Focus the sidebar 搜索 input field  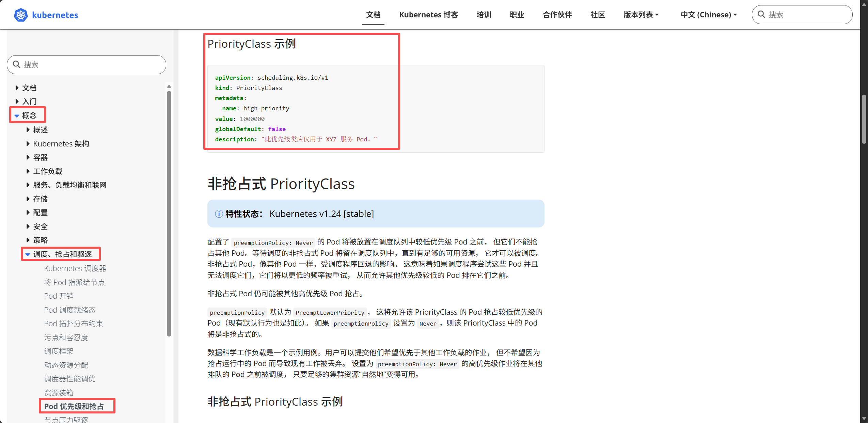tap(86, 64)
